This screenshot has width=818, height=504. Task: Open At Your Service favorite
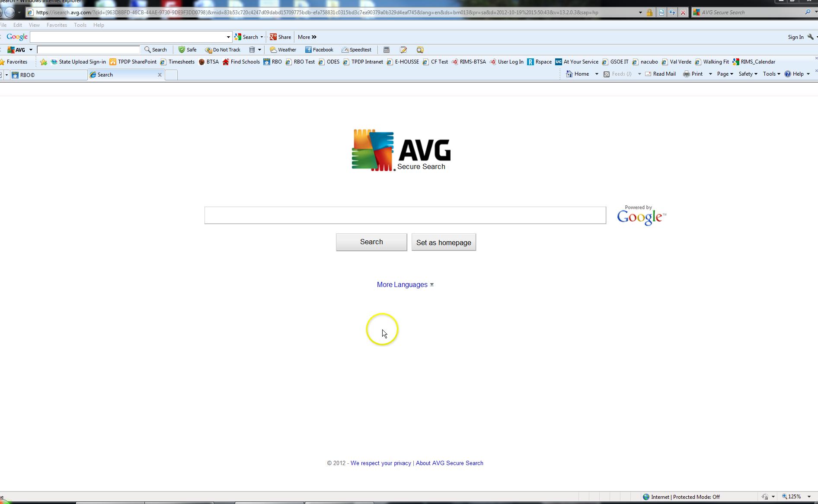[577, 62]
